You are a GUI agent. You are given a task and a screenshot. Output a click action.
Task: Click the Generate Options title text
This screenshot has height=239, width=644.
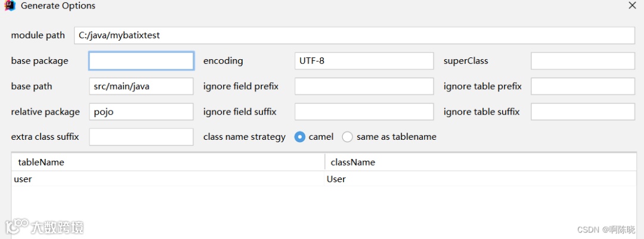[58, 6]
